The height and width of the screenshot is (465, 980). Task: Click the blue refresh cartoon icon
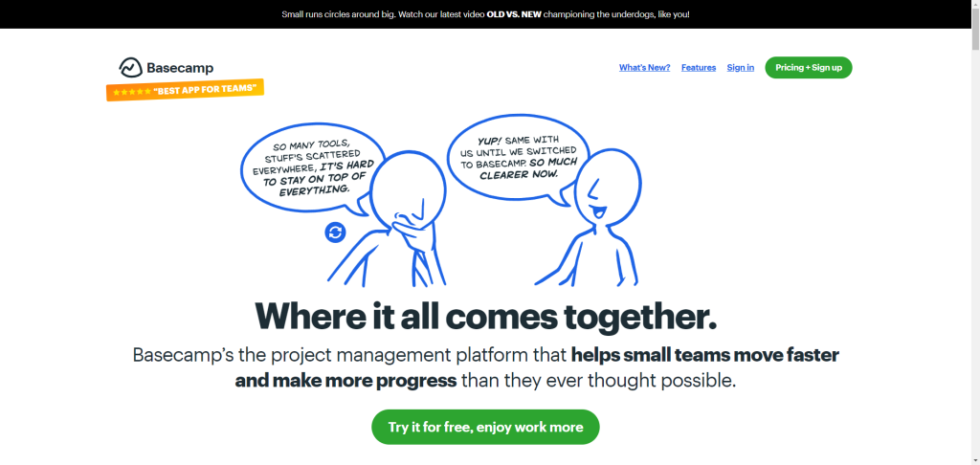336,232
